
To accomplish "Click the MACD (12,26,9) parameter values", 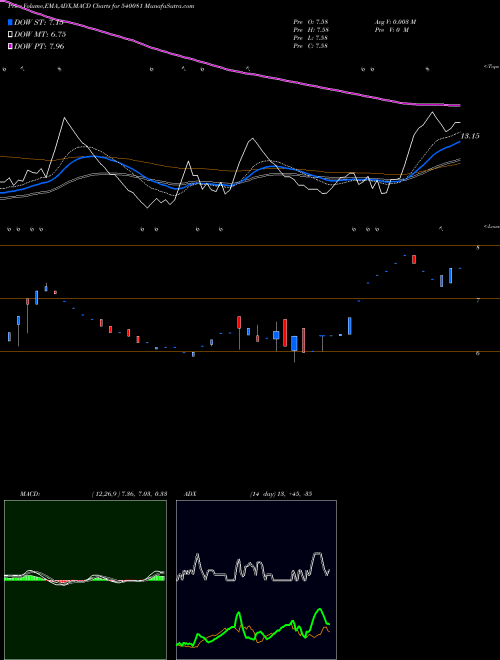I will point(130,494).
